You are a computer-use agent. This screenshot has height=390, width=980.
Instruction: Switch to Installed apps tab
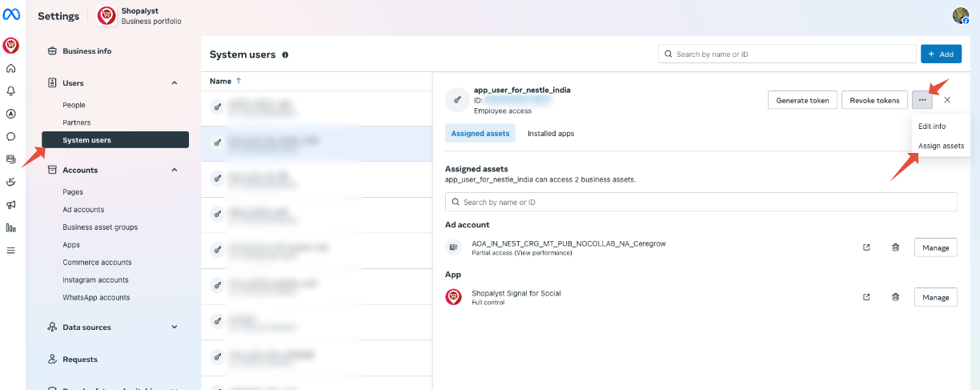551,134
